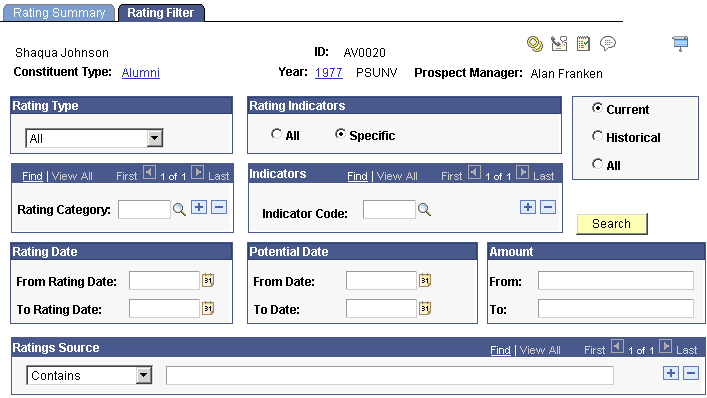The height and width of the screenshot is (398, 707).
Task: Click the gold coins giving icon
Action: [x=535, y=44]
